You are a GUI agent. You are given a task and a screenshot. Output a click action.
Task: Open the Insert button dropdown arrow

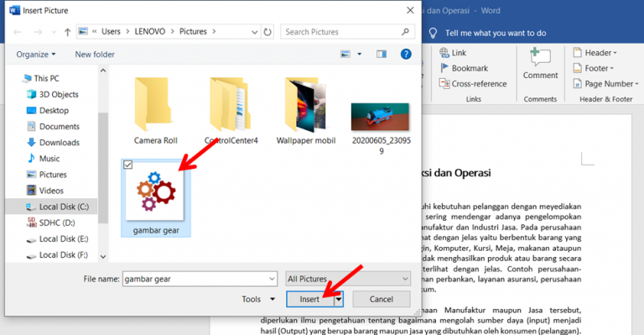[x=339, y=299]
